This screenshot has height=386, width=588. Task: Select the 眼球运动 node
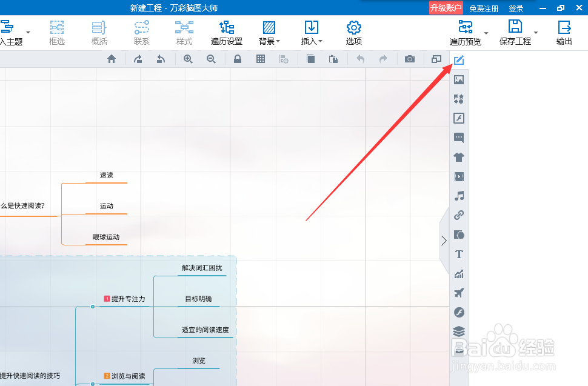coord(106,237)
